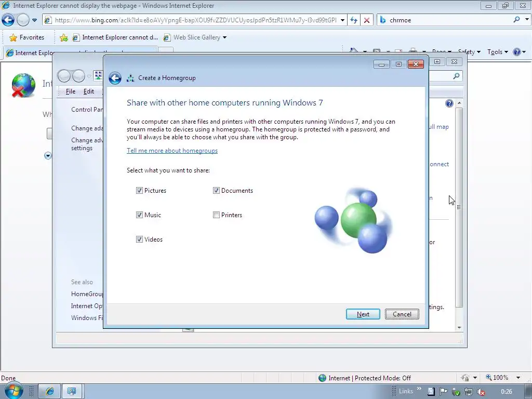532x399 pixels.
Task: Open 'Internet Explorer cannot d...' favorites bar link
Action: click(x=115, y=37)
